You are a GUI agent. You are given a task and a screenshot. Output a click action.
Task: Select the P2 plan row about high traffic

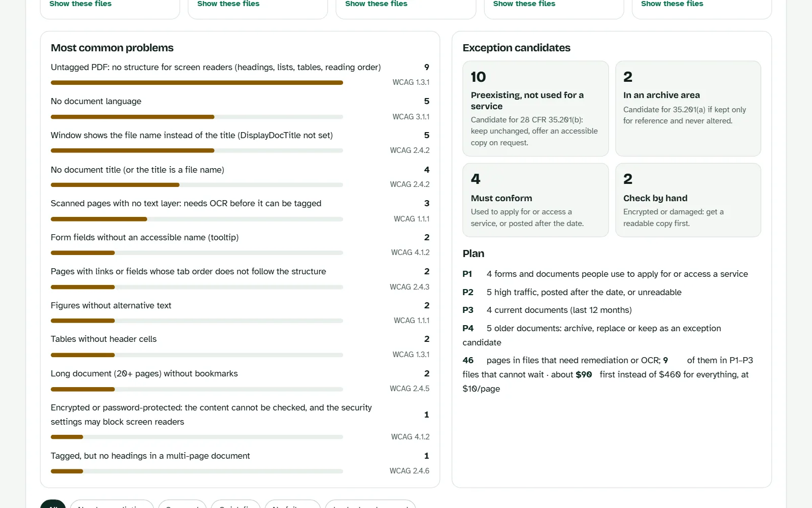[x=572, y=292]
